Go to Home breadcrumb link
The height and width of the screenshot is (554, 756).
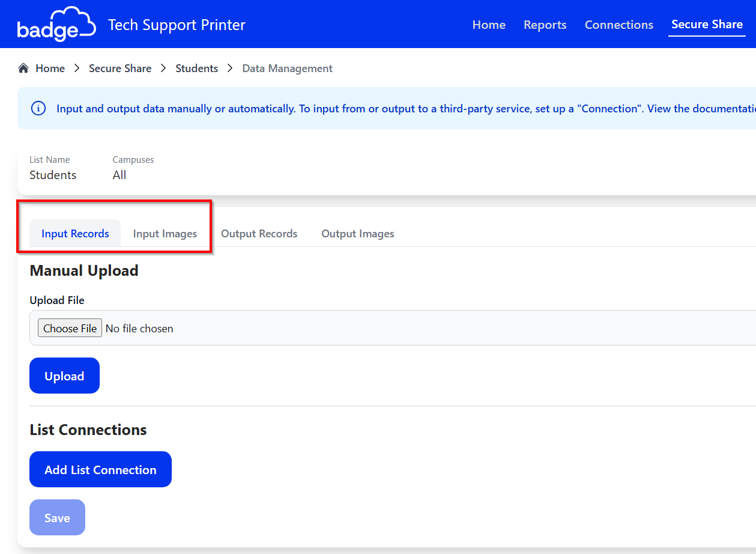tap(50, 68)
